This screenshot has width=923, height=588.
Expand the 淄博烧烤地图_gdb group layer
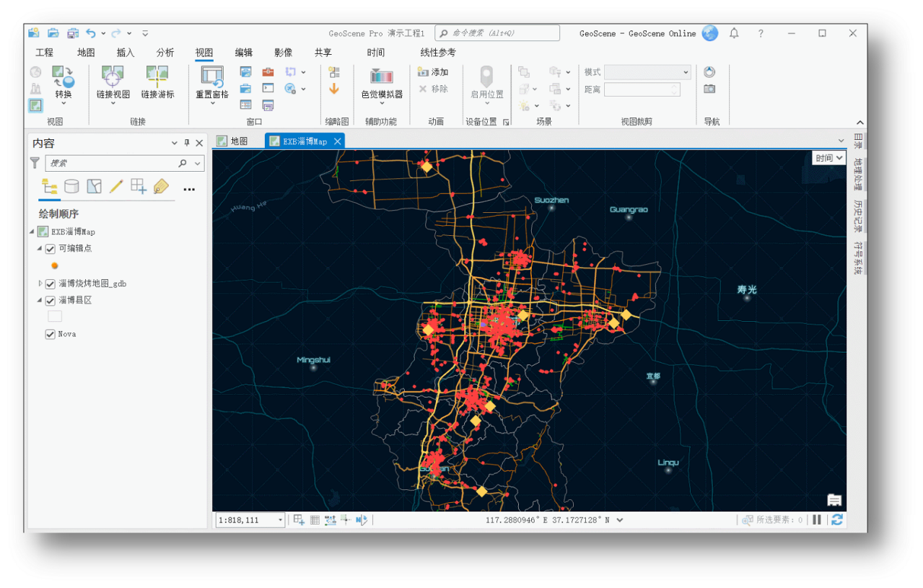point(40,284)
